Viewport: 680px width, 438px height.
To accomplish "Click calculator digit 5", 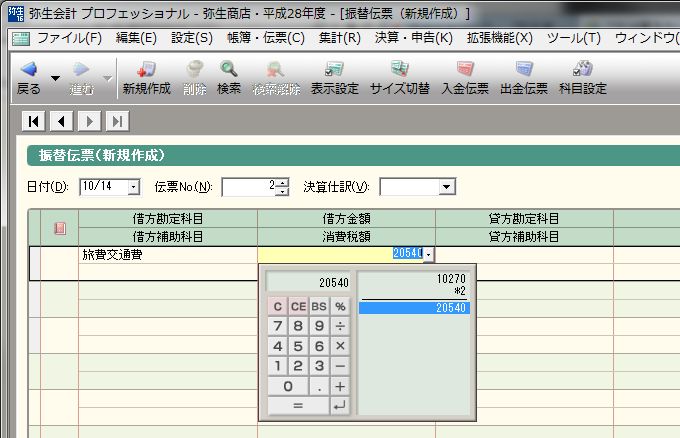I will click(x=298, y=346).
